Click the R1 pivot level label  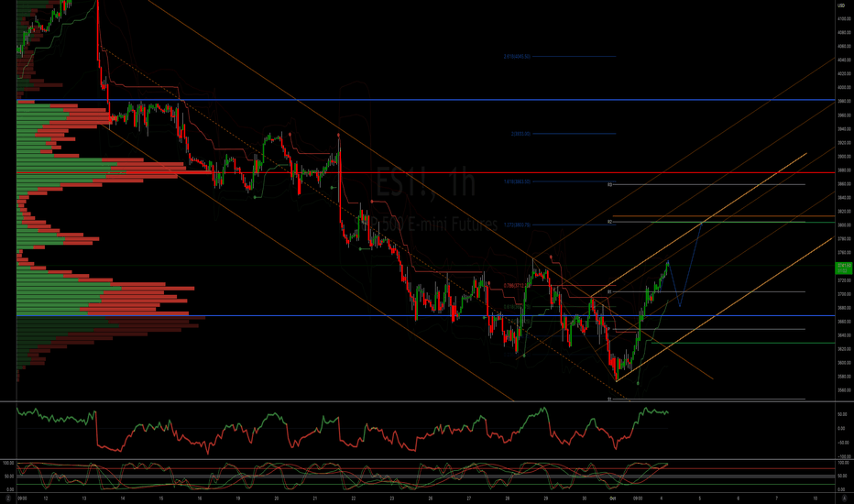[x=610, y=292]
